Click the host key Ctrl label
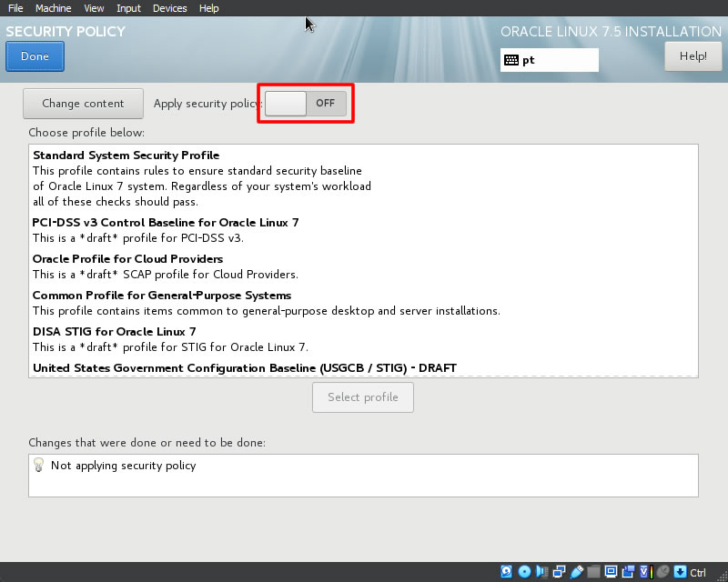This screenshot has height=582, width=728. coord(698,572)
